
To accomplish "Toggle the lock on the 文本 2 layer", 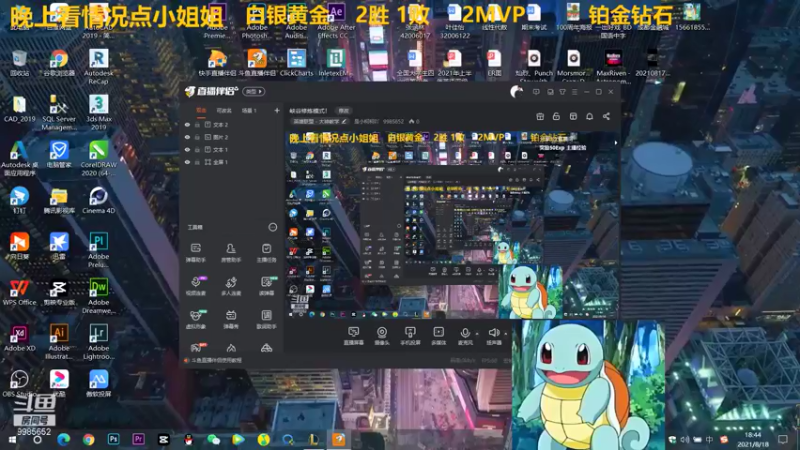I will [197, 124].
